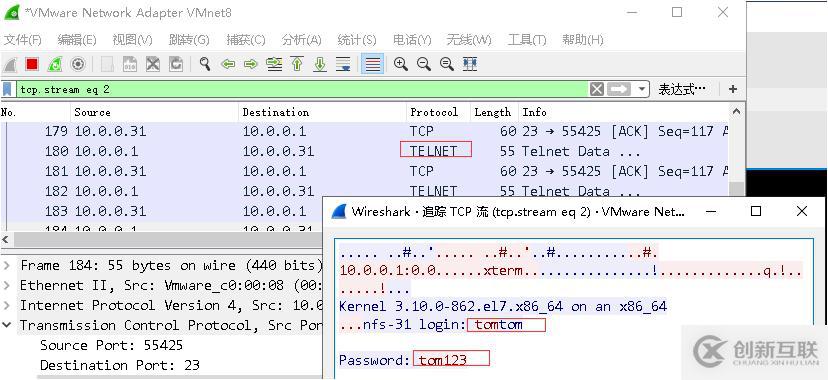This screenshot has width=828, height=380.
Task: Open the 捕获(C) menu
Action: [x=246, y=40]
